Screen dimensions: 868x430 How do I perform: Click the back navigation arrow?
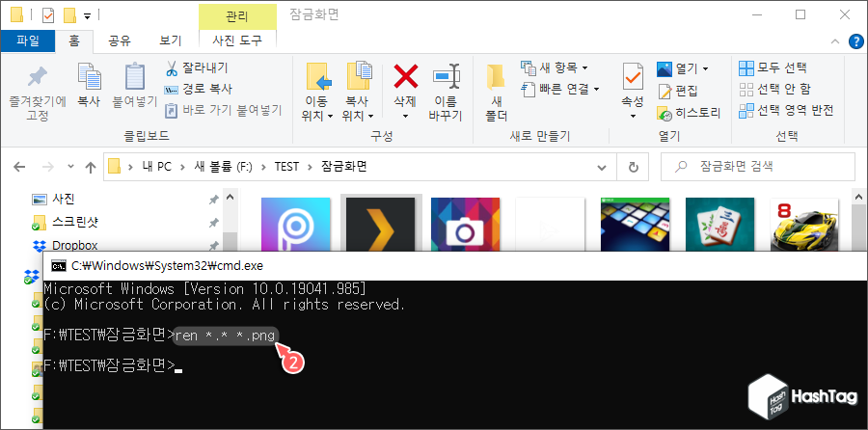click(x=19, y=167)
